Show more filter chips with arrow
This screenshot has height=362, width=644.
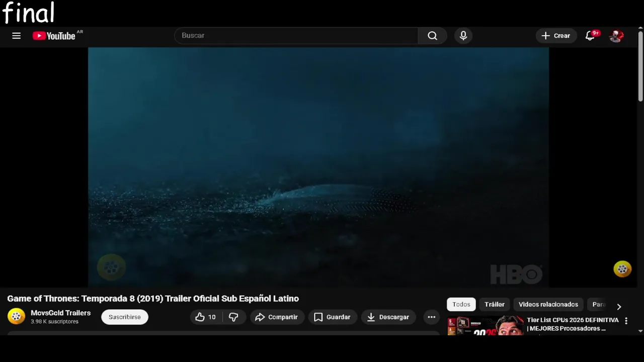[619, 306]
